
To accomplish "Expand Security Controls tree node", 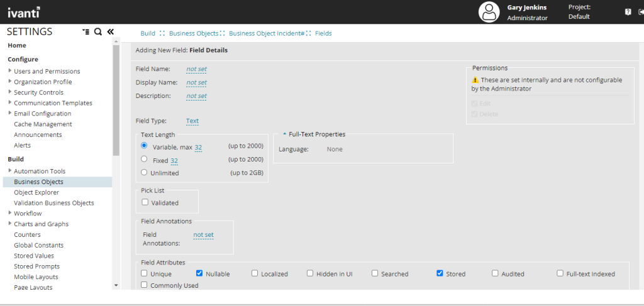I will point(10,92).
